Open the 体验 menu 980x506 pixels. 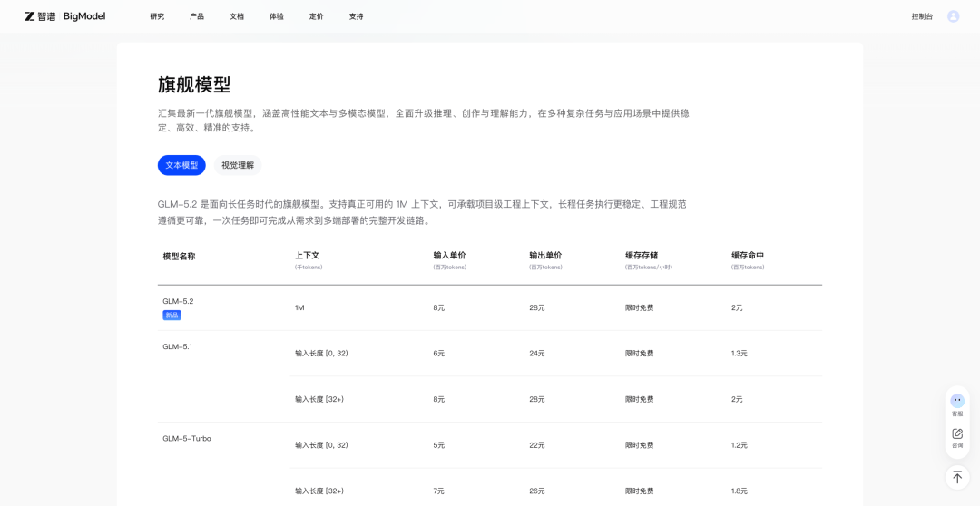pyautogui.click(x=276, y=17)
